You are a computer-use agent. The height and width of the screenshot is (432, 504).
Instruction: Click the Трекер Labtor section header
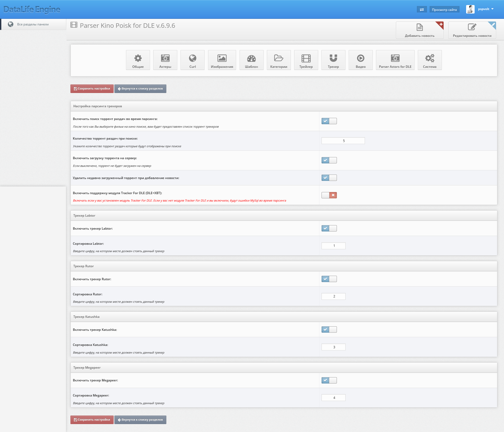tap(284, 216)
